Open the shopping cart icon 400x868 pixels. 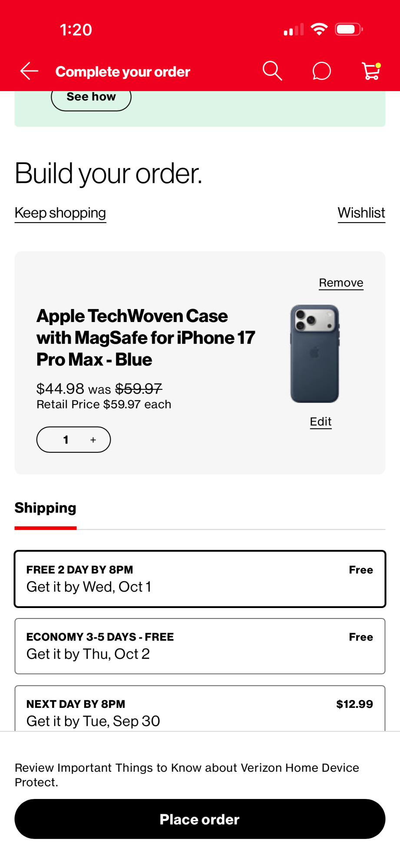[371, 71]
